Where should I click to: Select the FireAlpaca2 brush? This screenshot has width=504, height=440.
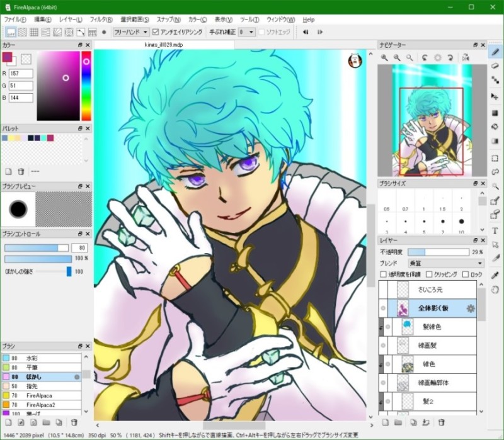(42, 405)
